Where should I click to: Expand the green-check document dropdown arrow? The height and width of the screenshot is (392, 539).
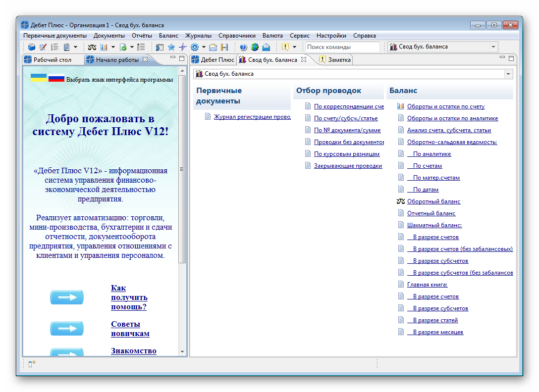tap(132, 47)
